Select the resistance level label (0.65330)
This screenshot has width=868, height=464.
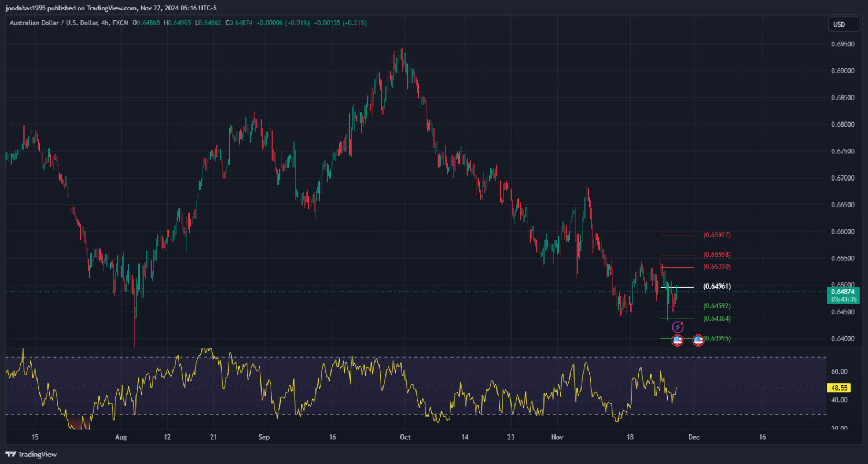pyautogui.click(x=717, y=267)
